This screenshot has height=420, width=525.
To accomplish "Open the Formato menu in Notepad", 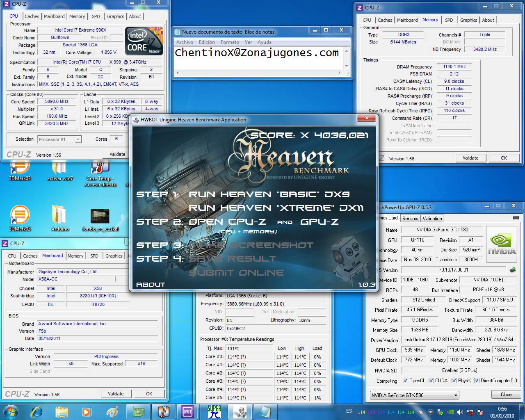I will [230, 42].
